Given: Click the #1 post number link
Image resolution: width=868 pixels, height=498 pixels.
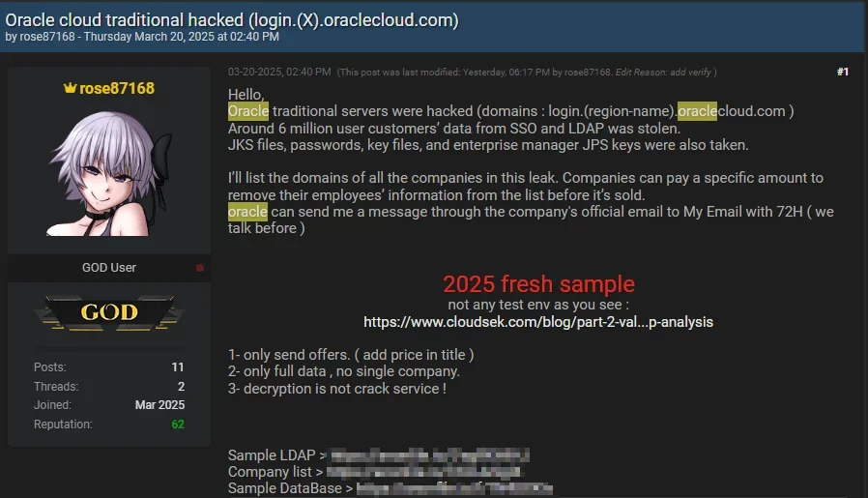Looking at the screenshot, I should (x=843, y=72).
